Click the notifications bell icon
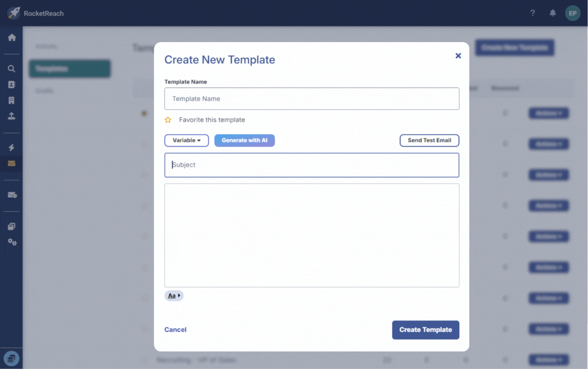The image size is (588, 369). [552, 13]
